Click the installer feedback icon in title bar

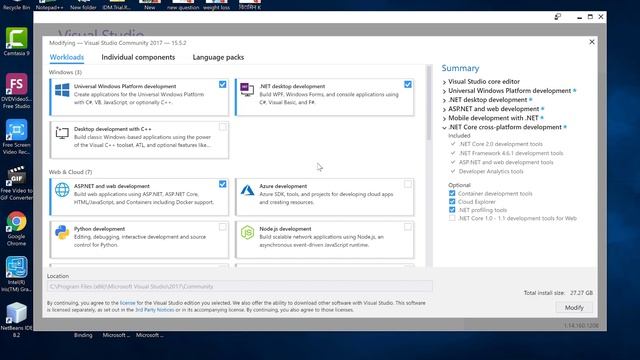(x=558, y=17)
